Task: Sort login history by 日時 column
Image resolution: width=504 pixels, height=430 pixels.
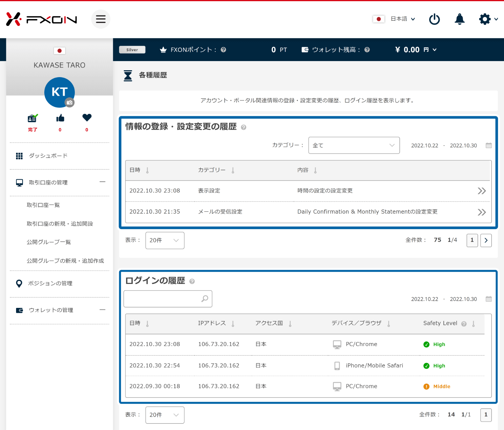Action: point(147,324)
